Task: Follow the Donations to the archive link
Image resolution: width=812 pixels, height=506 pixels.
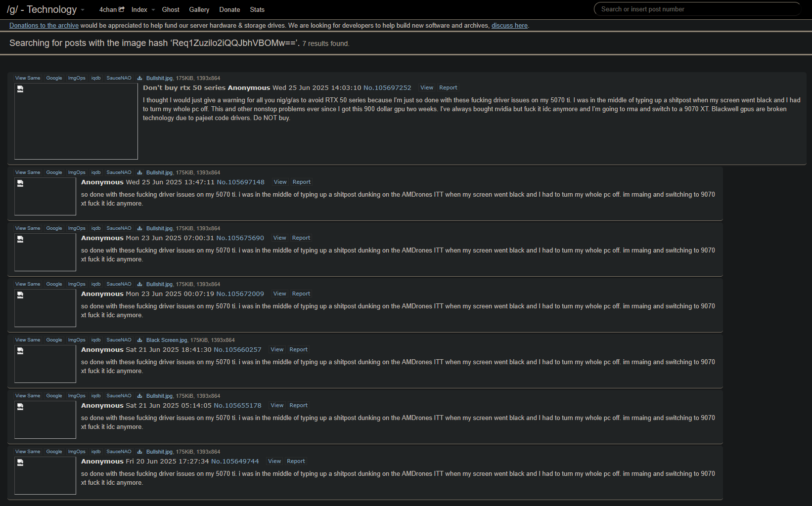Action: pos(44,25)
